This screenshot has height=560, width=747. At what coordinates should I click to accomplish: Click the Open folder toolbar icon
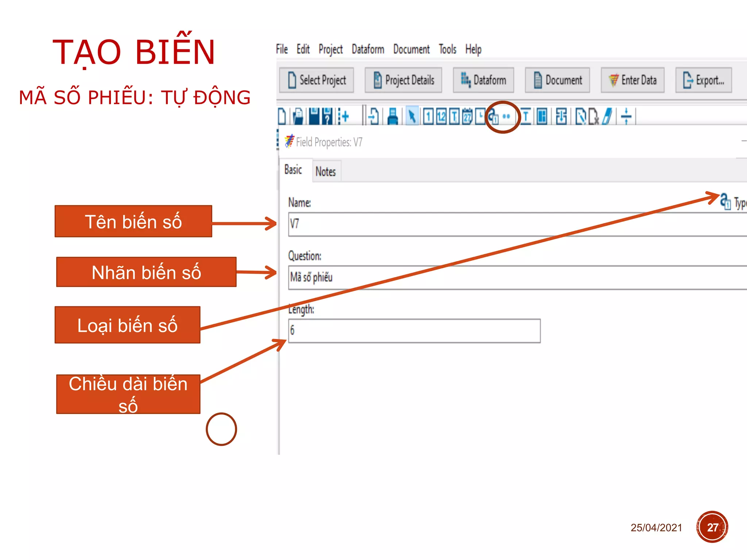298,117
